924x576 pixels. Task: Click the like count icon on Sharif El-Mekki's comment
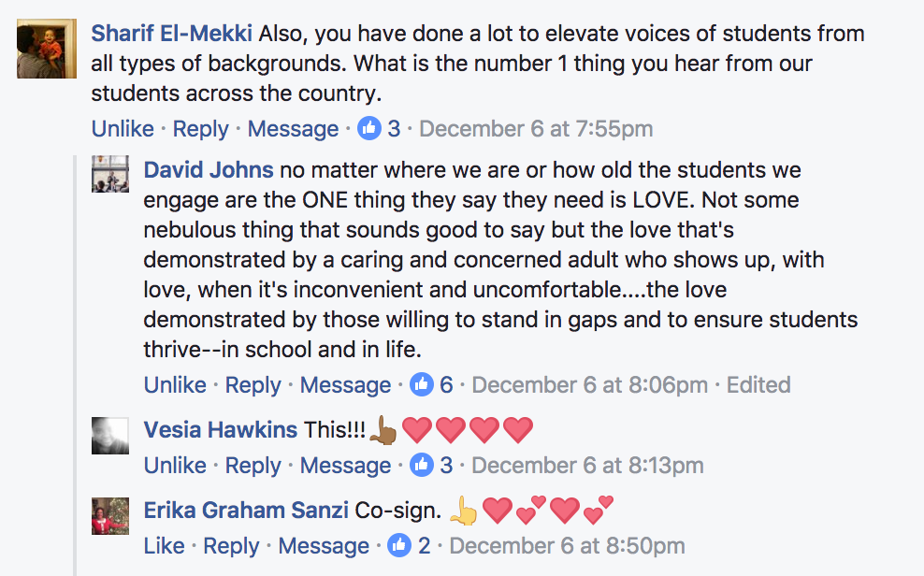click(369, 129)
